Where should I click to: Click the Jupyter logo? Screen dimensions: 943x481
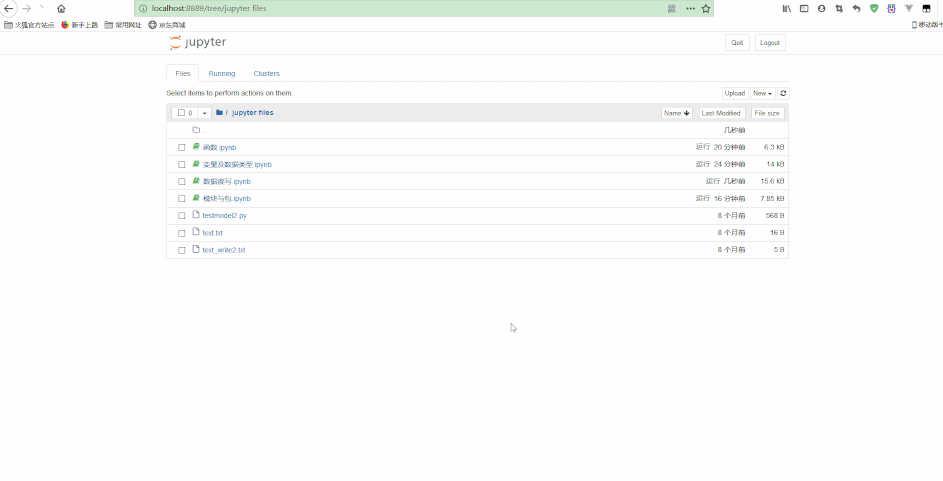pyautogui.click(x=198, y=43)
